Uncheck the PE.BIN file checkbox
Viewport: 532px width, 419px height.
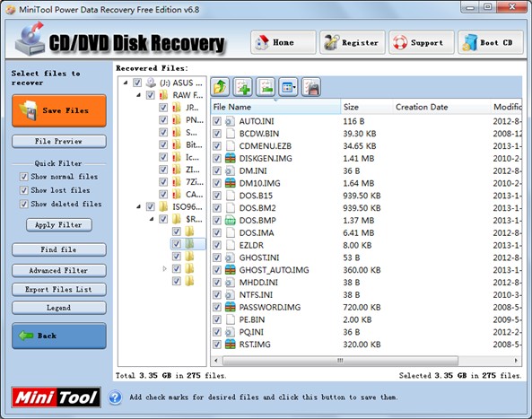point(217,319)
